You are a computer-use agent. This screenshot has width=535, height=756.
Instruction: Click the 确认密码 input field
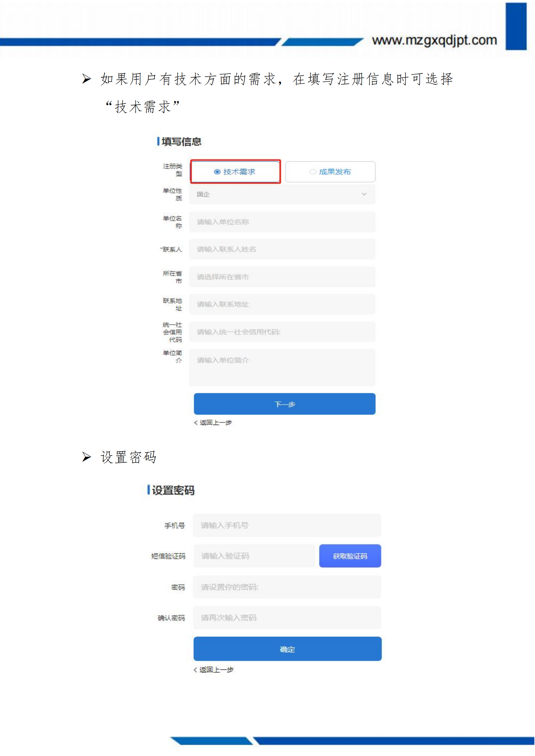(287, 618)
